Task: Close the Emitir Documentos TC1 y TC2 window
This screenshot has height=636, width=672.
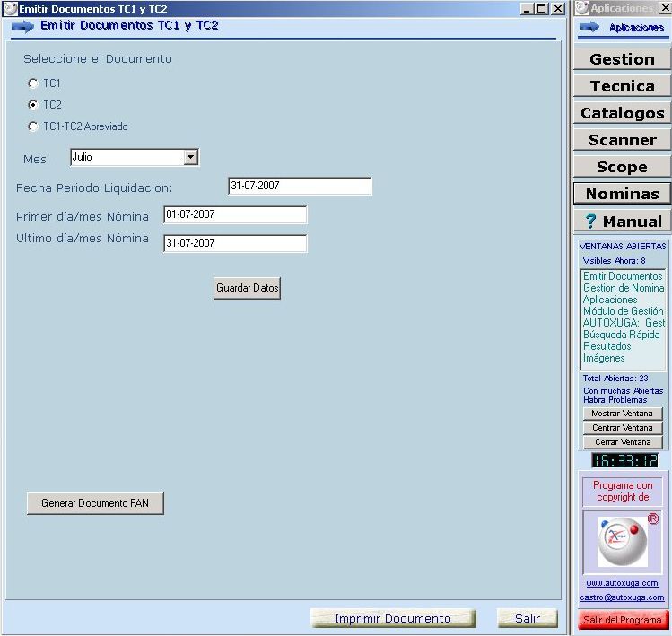Action: (557, 9)
